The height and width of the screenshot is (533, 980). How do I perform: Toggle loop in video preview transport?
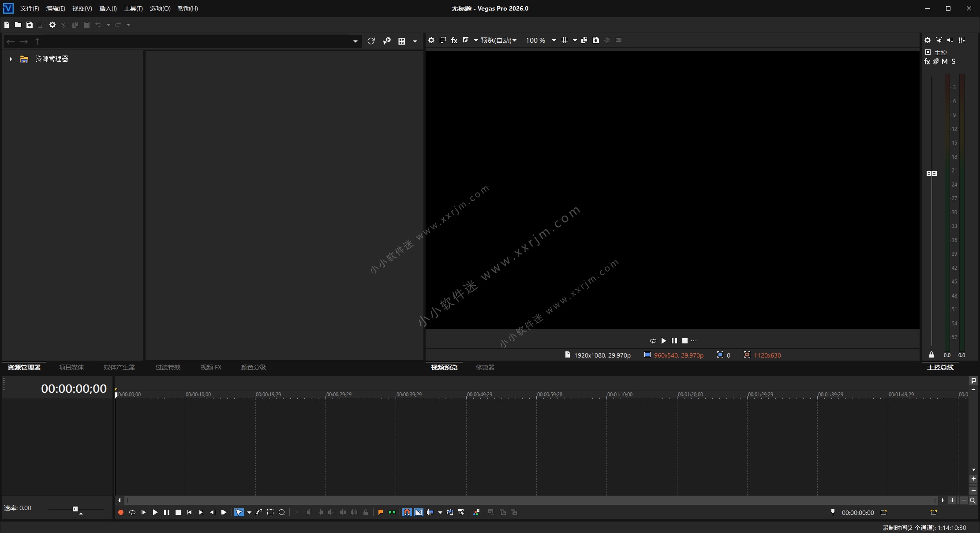point(653,341)
